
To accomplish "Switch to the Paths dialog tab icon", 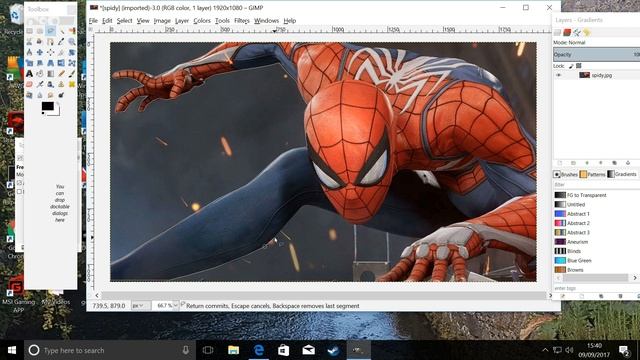I will coord(577,32).
